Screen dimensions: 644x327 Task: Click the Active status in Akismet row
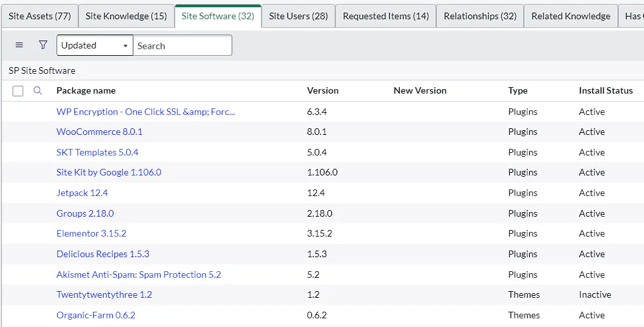(592, 274)
